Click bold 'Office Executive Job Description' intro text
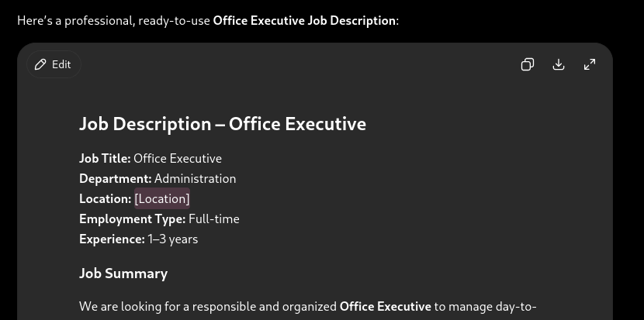This screenshot has height=320, width=644. pyautogui.click(x=304, y=20)
